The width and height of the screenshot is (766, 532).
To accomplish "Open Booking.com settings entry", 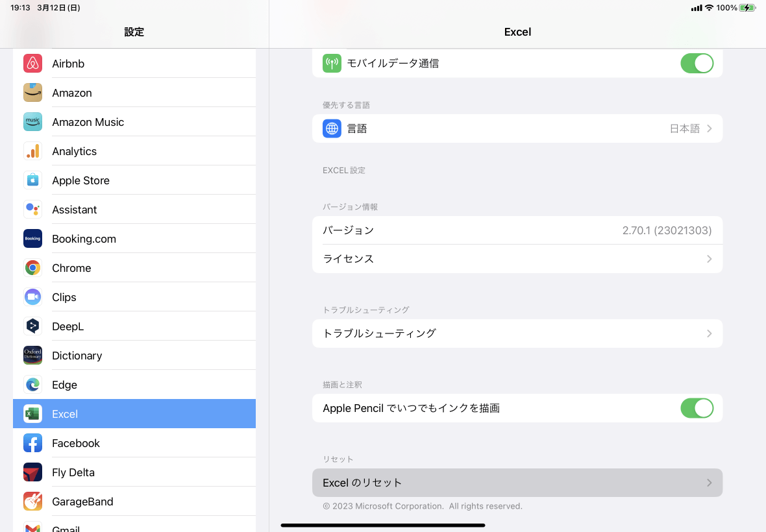I will pos(134,239).
